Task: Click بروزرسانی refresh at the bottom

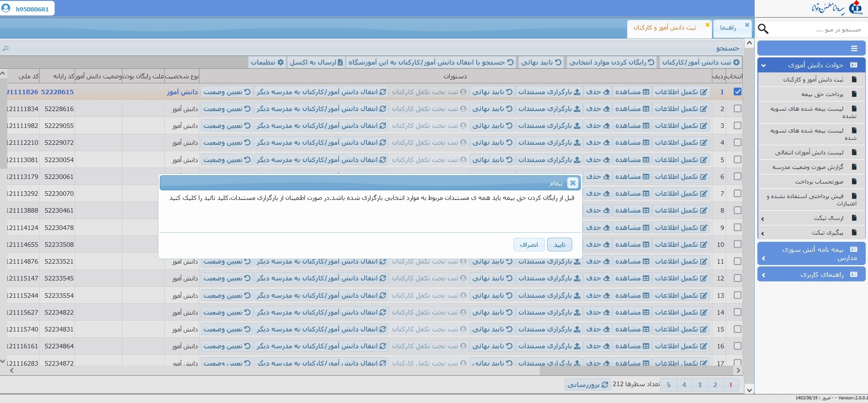Action: tap(588, 385)
